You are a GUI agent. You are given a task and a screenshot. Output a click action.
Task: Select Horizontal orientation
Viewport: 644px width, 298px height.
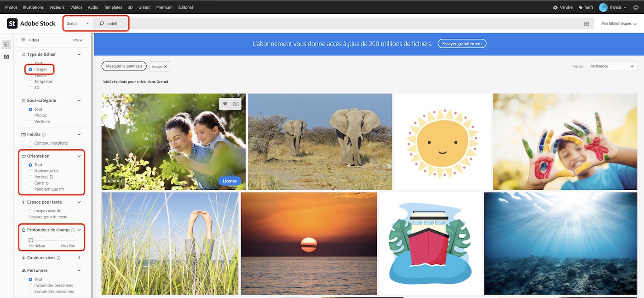click(x=30, y=170)
